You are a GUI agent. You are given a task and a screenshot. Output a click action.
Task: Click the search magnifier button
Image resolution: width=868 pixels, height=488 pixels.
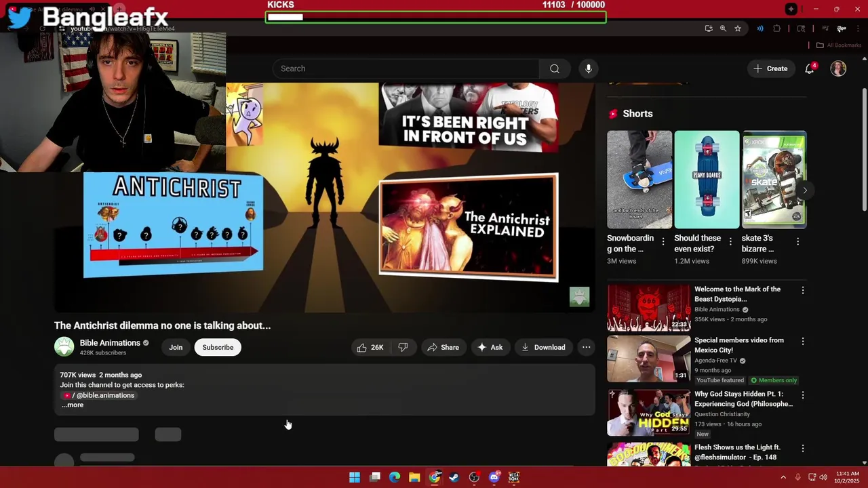coord(555,68)
